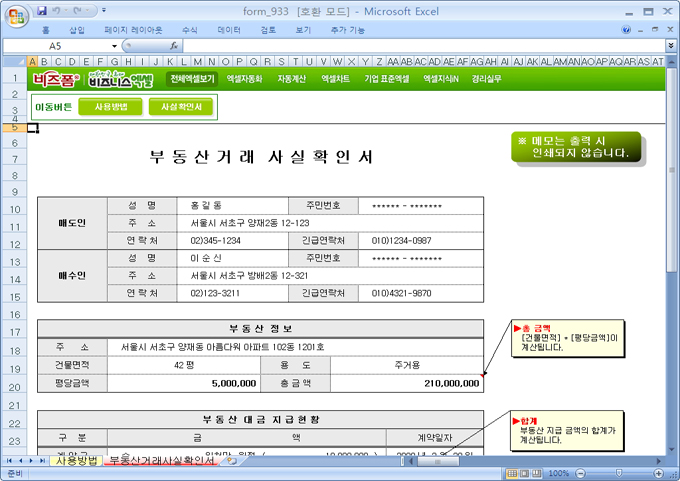Click the select-all corner of the grid
This screenshot has width=680, height=481.
(14, 61)
